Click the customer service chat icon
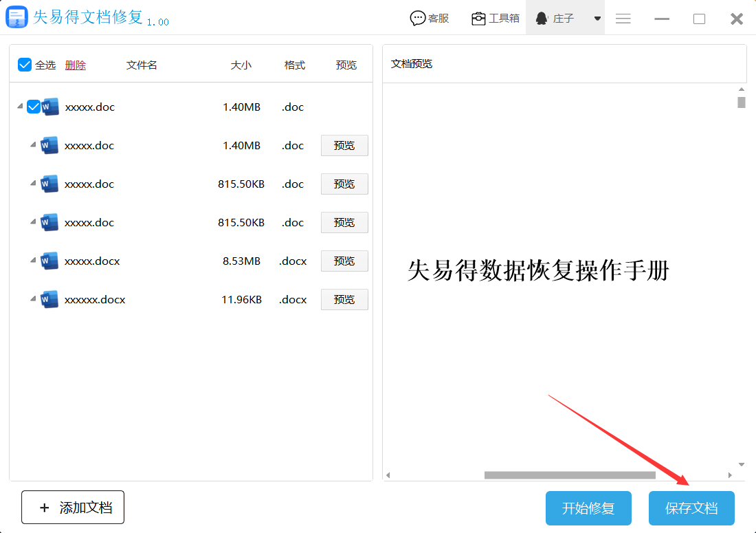The height and width of the screenshot is (533, 756). coord(417,19)
